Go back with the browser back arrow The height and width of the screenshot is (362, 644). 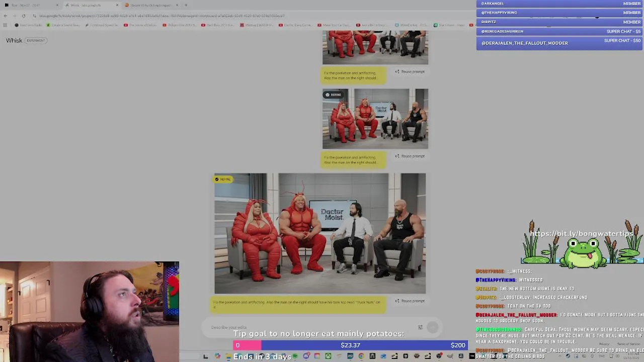[x=6, y=16]
